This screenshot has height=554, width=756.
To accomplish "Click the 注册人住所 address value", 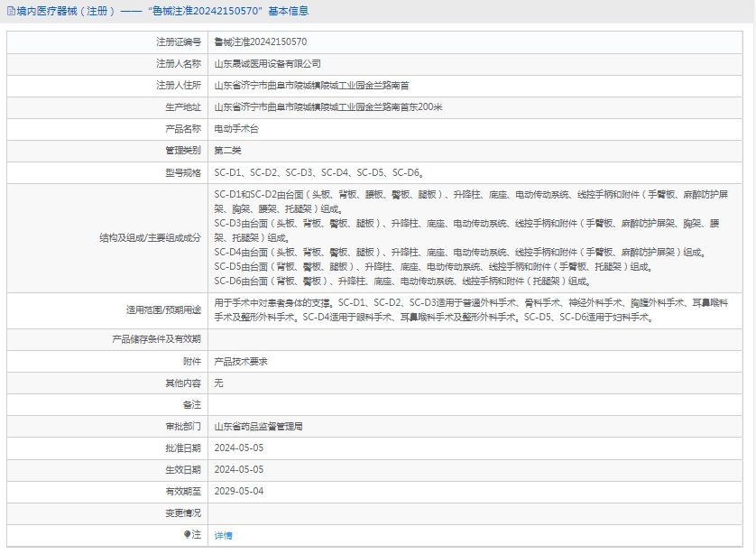I will (x=311, y=85).
